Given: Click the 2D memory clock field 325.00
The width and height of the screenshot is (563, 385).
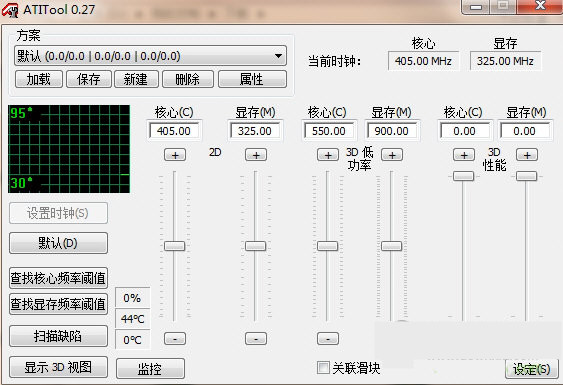Looking at the screenshot, I should pyautogui.click(x=255, y=131).
